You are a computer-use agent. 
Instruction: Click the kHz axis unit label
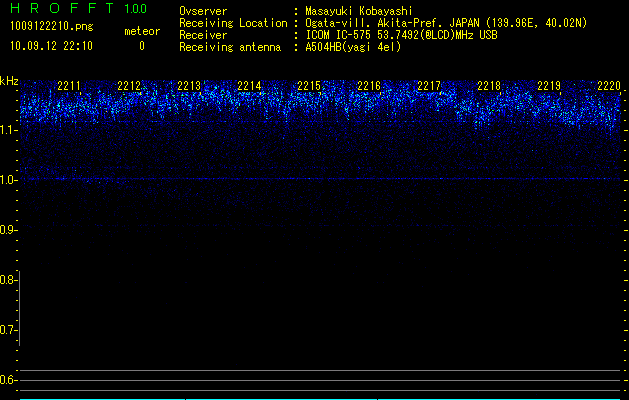tap(9, 81)
